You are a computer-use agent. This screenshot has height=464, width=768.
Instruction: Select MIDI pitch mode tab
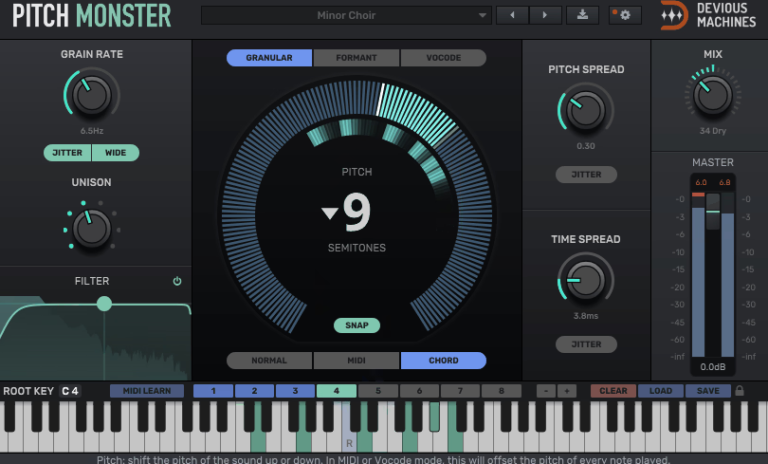click(356, 360)
